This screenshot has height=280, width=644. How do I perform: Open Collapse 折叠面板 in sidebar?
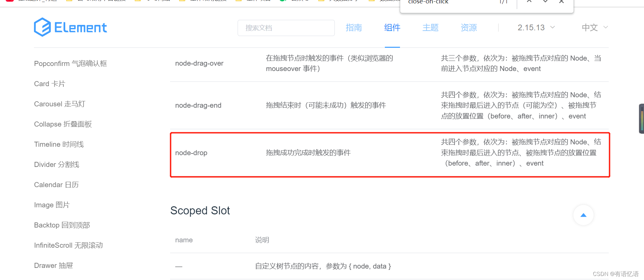[x=63, y=124]
